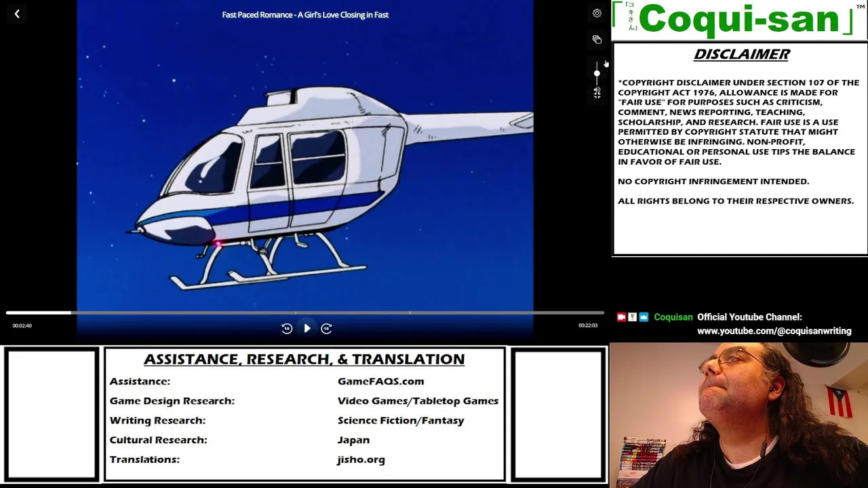
Task: Click the elapsed time 00:02:40
Action: click(x=22, y=326)
